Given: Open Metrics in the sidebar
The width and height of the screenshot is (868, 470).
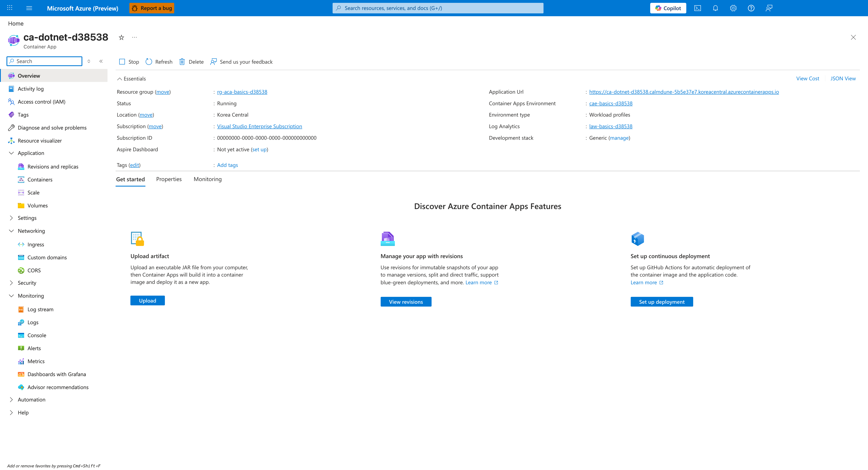Looking at the screenshot, I should tap(36, 361).
